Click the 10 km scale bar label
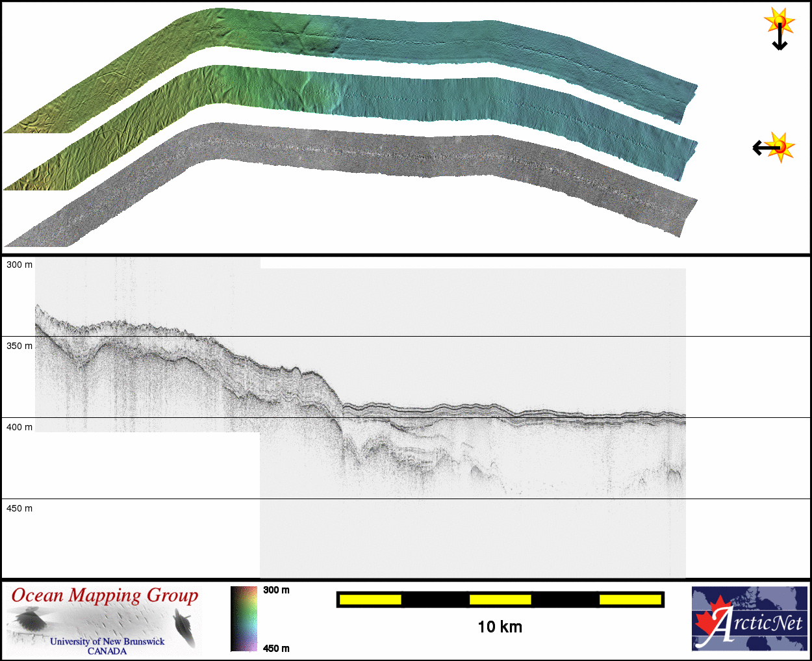 (x=500, y=627)
